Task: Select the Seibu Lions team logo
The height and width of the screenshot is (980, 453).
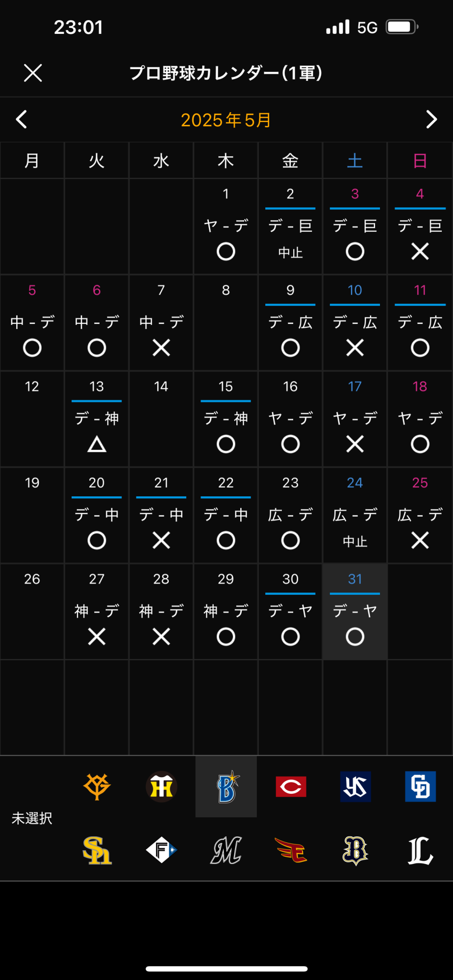Action: [420, 850]
